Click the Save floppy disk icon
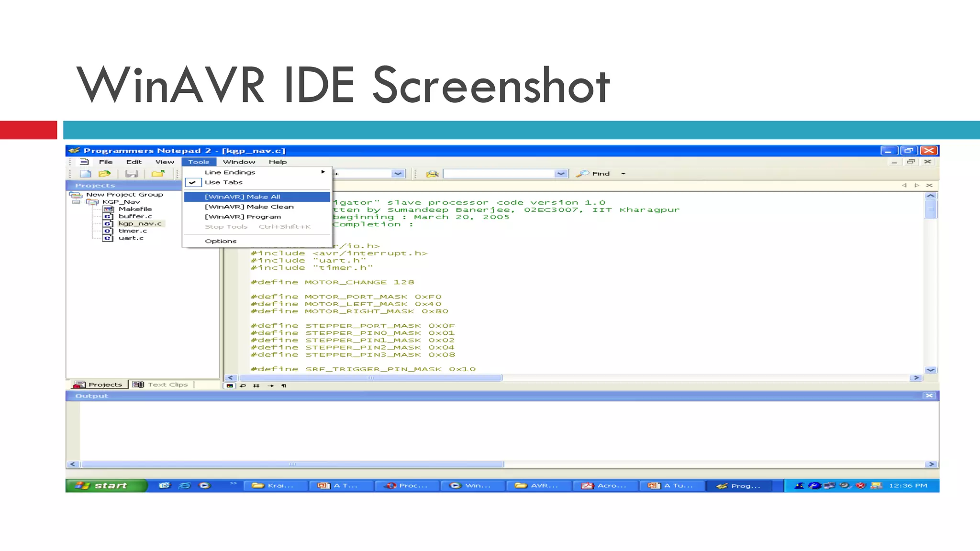 click(x=131, y=174)
